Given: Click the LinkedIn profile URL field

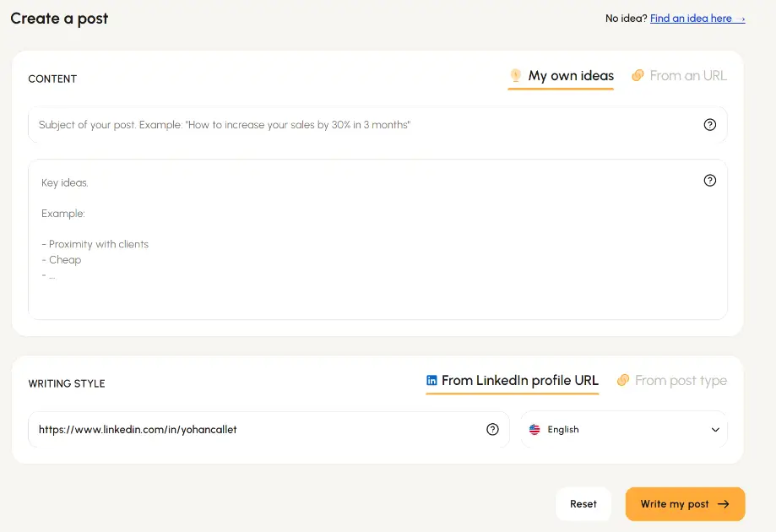Looking at the screenshot, I should coord(253,429).
